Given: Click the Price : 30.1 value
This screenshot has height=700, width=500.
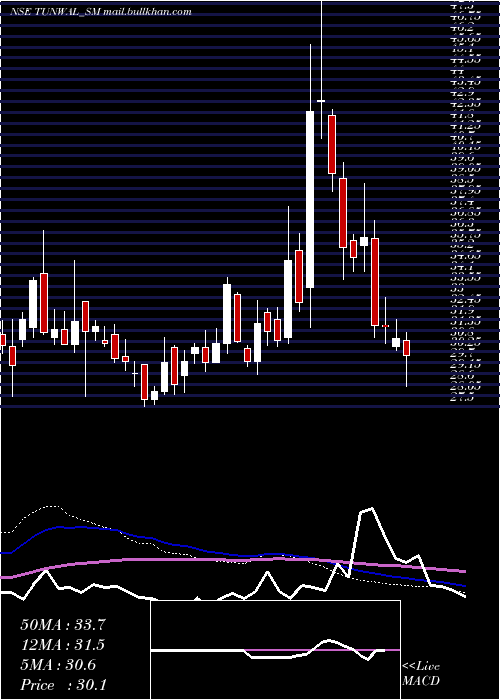Looking at the screenshot, I should [63, 685].
